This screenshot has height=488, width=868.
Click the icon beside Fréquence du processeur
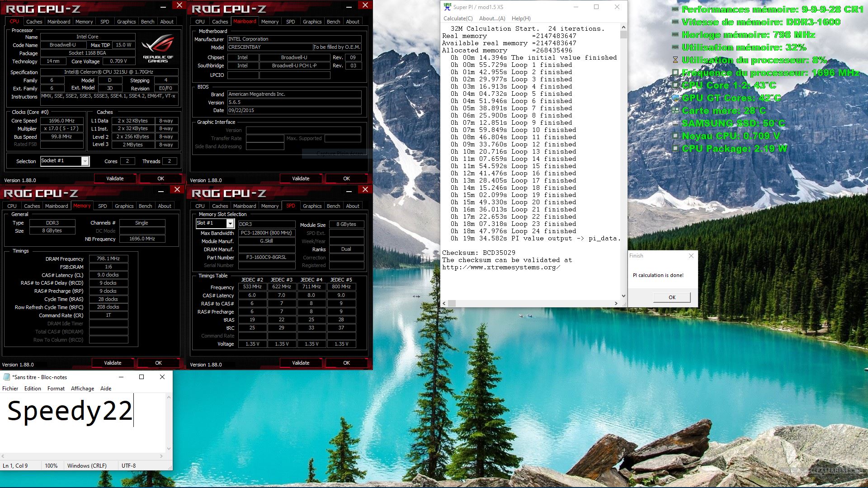coord(675,72)
